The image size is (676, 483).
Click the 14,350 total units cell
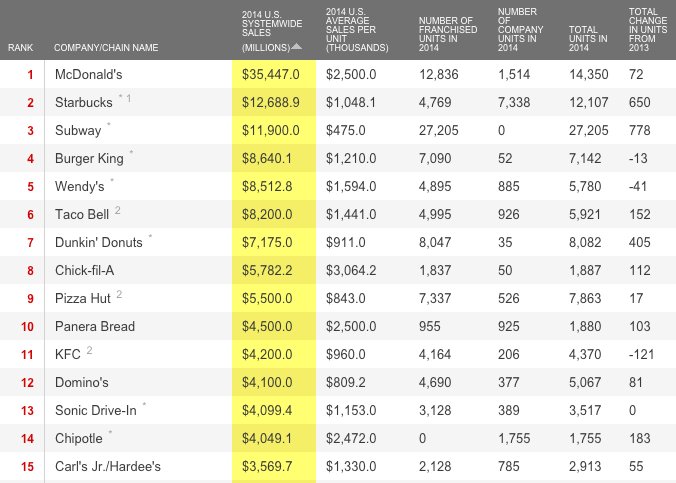[588, 74]
